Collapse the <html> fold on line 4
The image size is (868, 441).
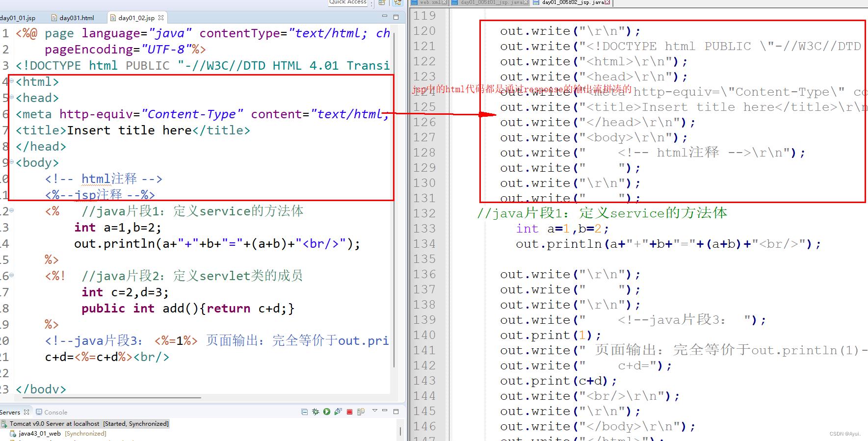pos(11,81)
